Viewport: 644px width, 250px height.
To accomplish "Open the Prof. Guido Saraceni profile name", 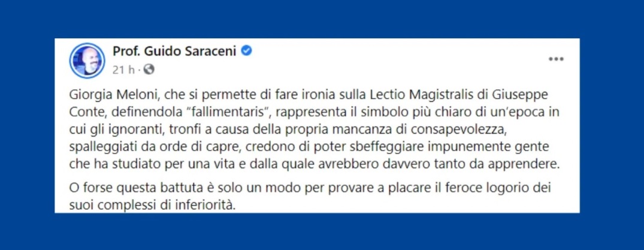I will click(x=174, y=52).
